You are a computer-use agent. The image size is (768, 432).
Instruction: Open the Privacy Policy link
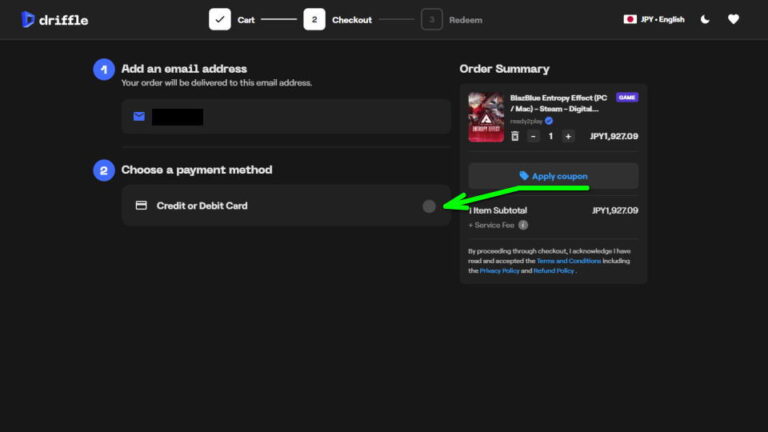point(499,271)
